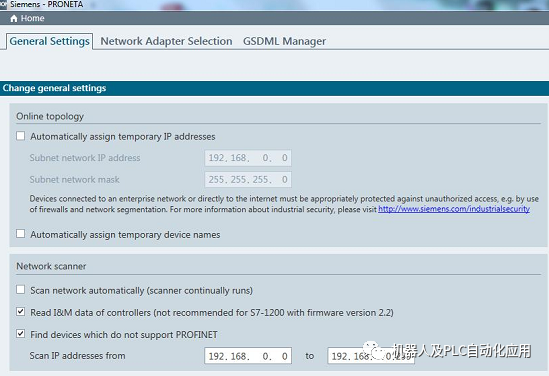Click the Scan IP addresses from label

tap(77, 356)
